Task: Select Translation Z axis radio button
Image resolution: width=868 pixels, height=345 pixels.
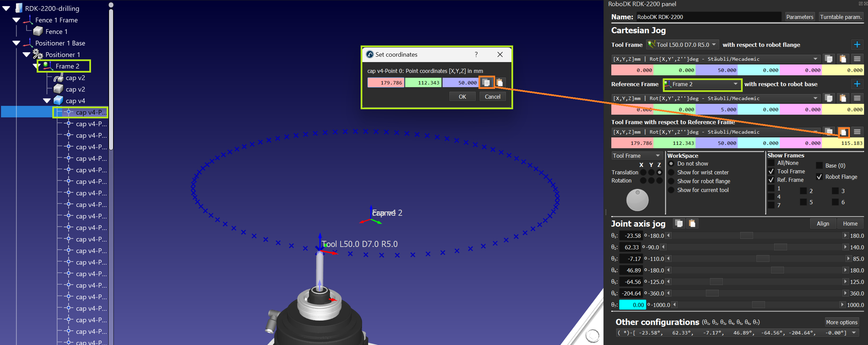Action: click(659, 172)
